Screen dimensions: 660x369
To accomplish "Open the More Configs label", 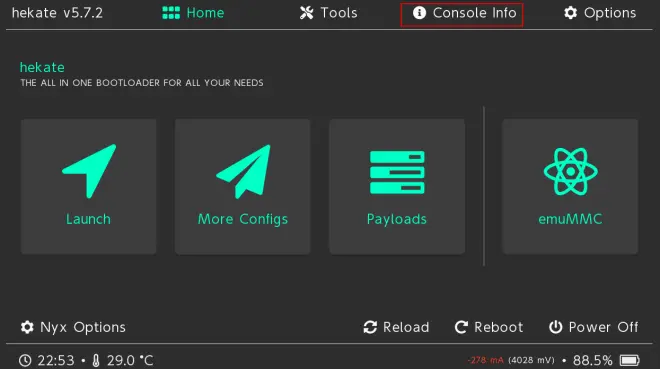I will click(x=243, y=219).
